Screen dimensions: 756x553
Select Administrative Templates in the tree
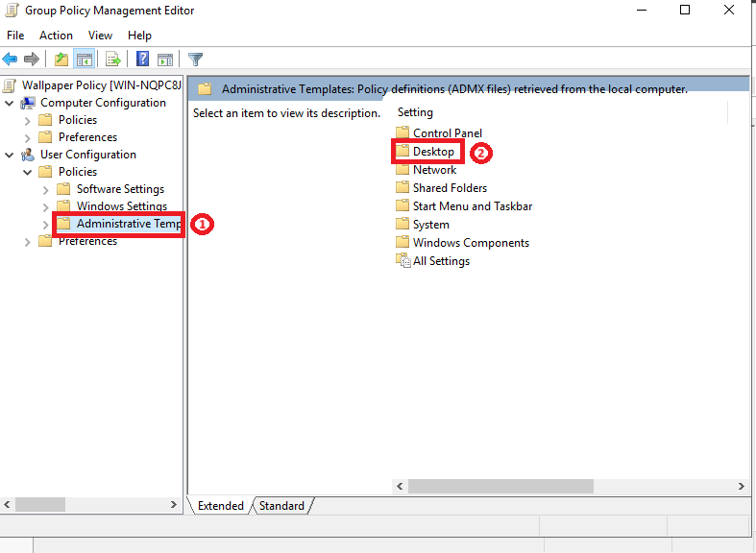[x=129, y=224]
